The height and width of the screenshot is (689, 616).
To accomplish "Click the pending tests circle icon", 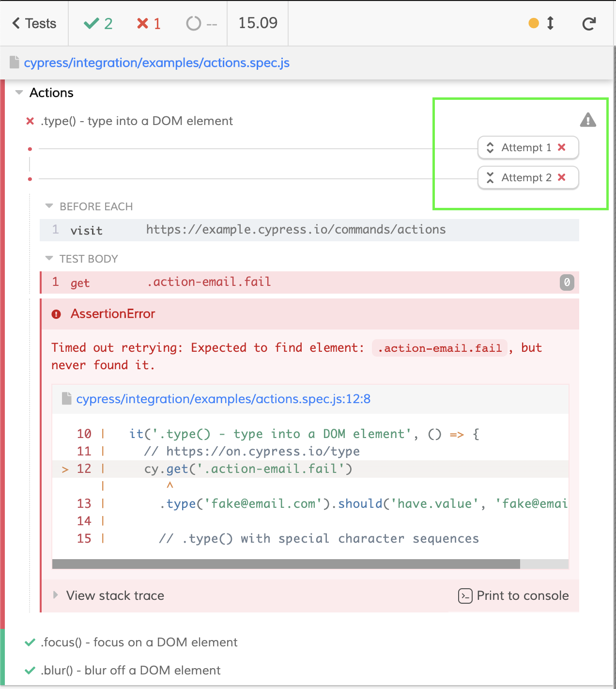I will pos(193,23).
